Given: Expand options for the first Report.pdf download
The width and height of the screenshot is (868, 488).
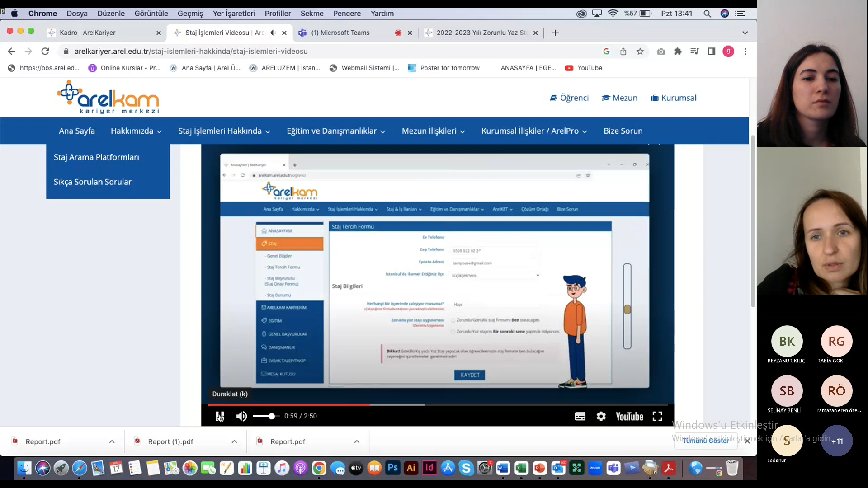Looking at the screenshot, I should [112, 442].
